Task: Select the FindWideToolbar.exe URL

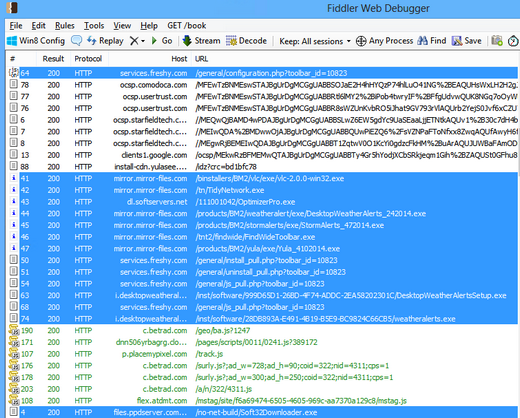Action: pyautogui.click(x=255, y=237)
